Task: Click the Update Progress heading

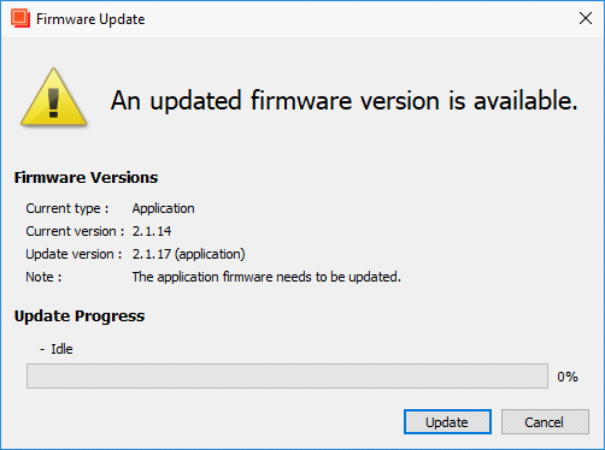Action: tap(79, 316)
